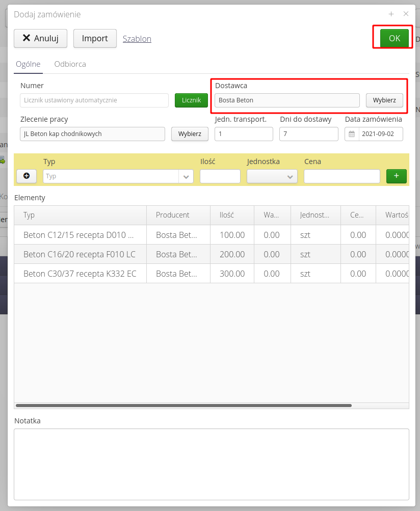Open the Szablon link
The height and width of the screenshot is (511, 420).
coord(137,39)
